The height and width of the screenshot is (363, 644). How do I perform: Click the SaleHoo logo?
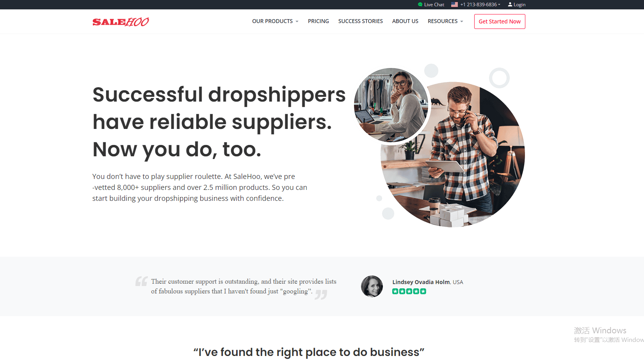pos(121,22)
